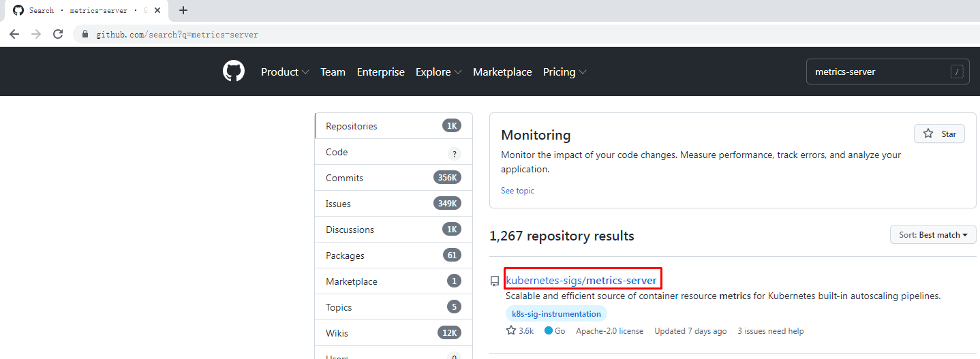980x359 pixels.
Task: Click the k8s-sig-instrumentation topic tag
Action: 556,314
